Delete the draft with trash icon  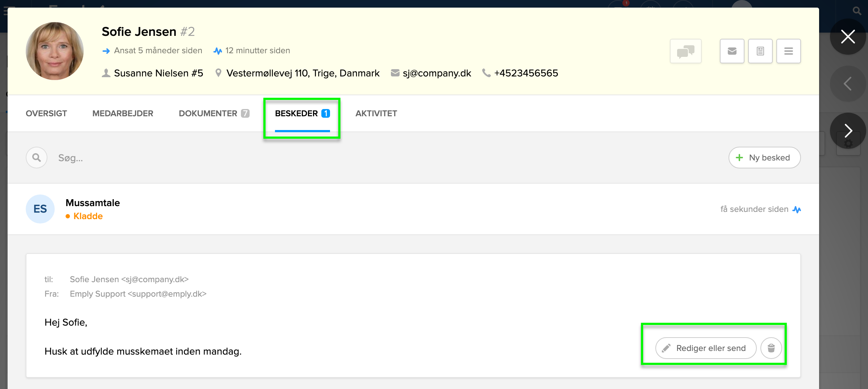point(771,348)
